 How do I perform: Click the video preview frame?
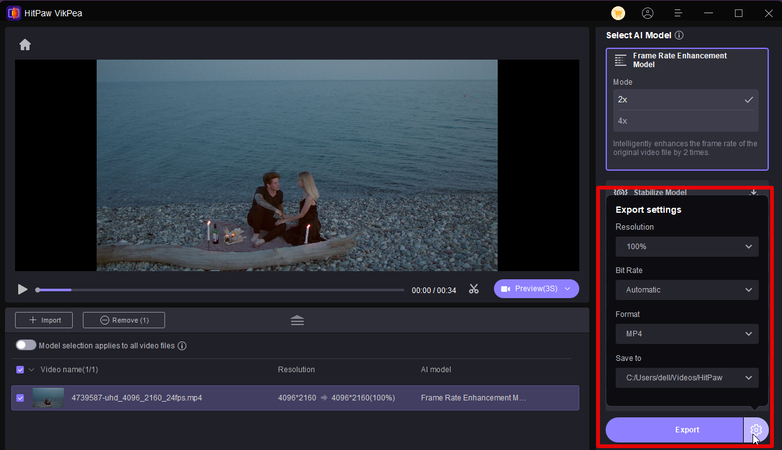tap(297, 165)
